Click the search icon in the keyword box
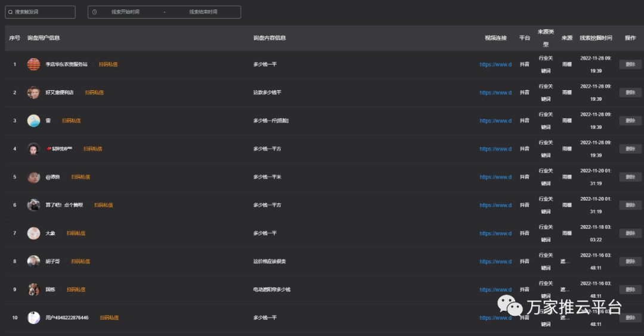This screenshot has height=336, width=644. click(x=10, y=12)
